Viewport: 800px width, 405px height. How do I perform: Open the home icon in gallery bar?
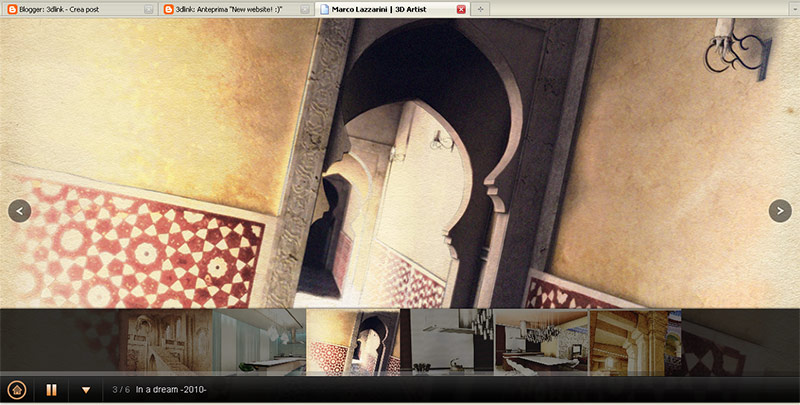pos(17,390)
